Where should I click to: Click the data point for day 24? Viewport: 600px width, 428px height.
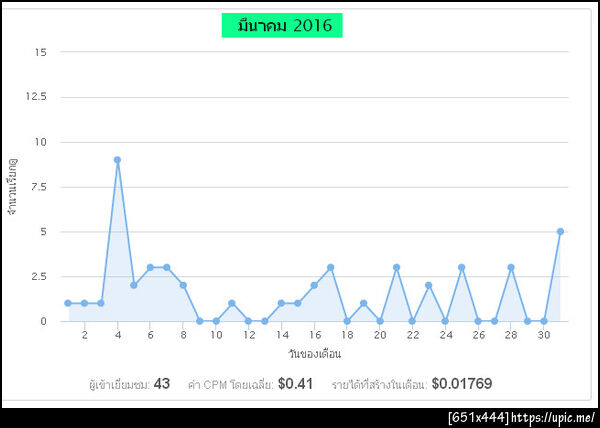point(445,321)
